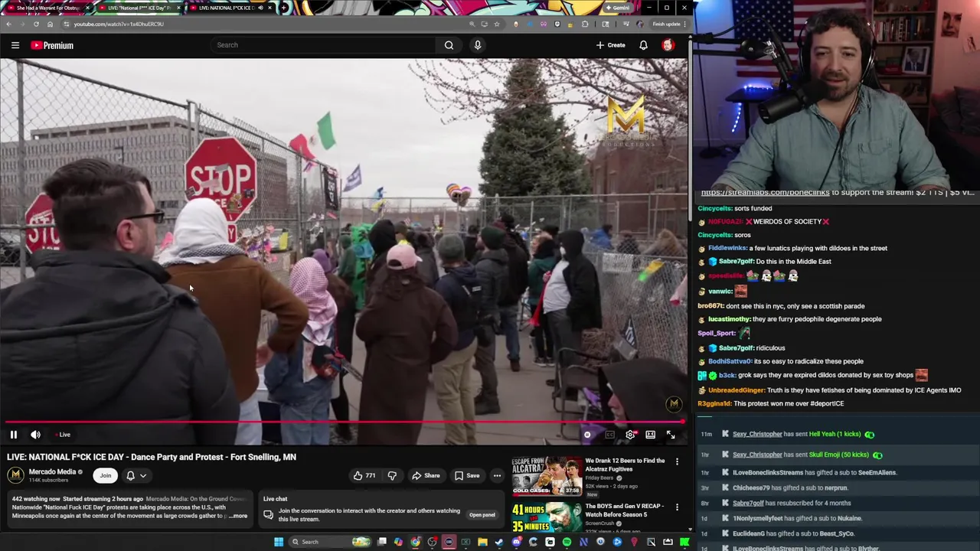The height and width of the screenshot is (551, 980).
Task: Share this live video
Action: tap(426, 475)
